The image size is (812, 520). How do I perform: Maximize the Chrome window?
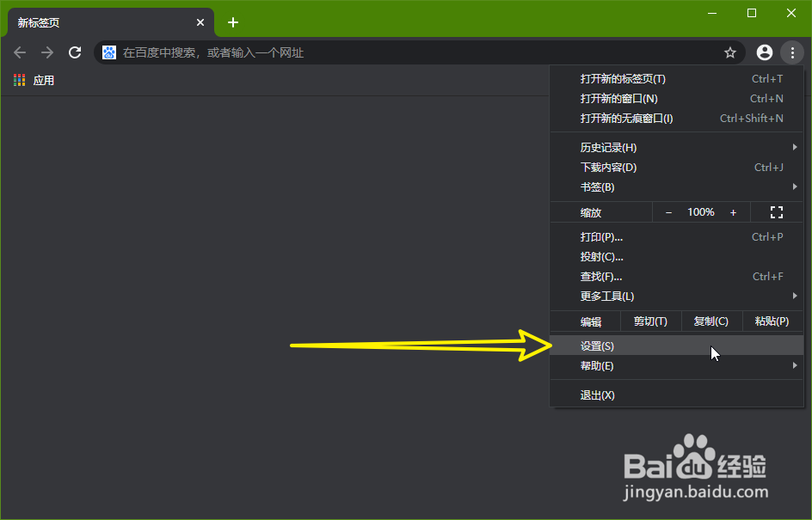pos(752,13)
